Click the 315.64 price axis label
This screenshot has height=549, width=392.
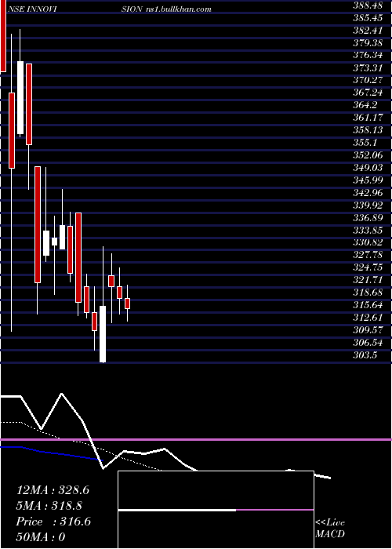(x=368, y=305)
